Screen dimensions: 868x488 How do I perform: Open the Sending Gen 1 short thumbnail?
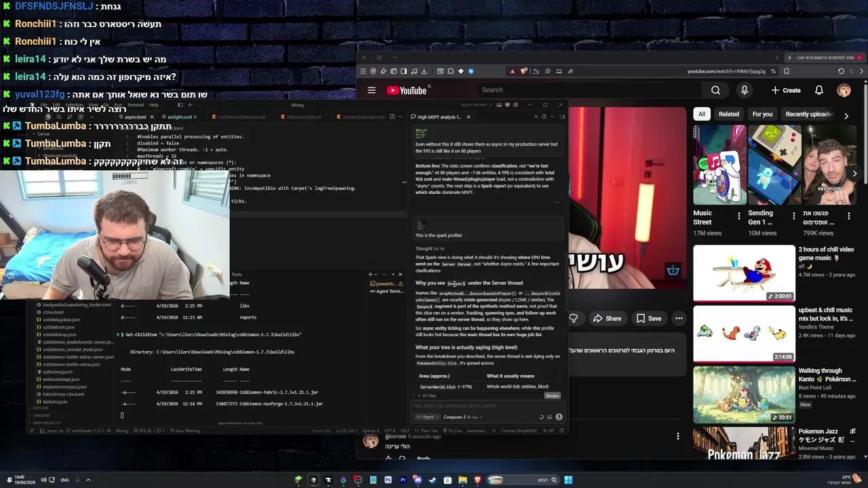pyautogui.click(x=774, y=165)
